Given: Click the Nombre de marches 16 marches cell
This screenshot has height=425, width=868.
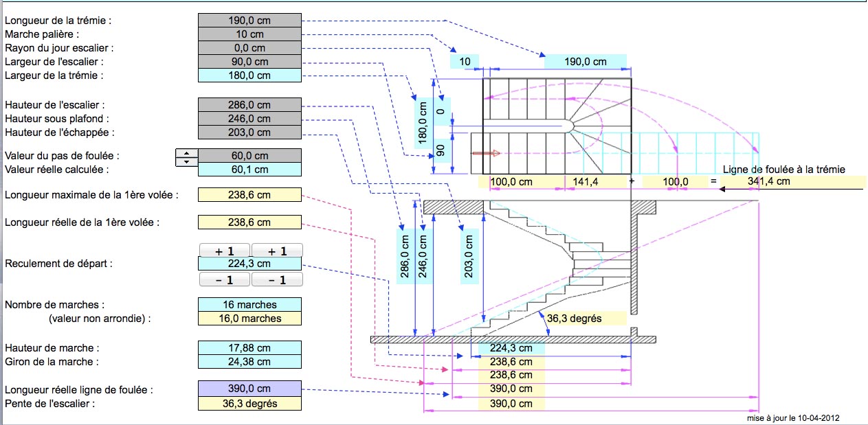Looking at the screenshot, I should point(249,304).
